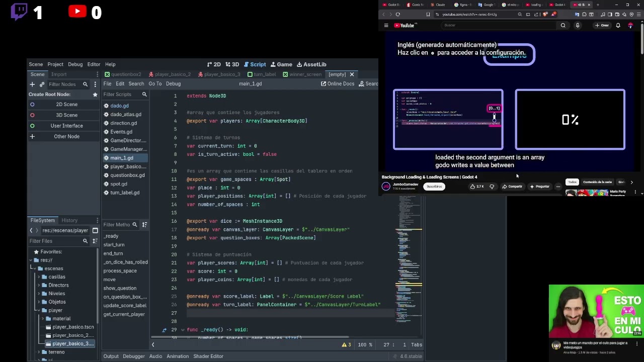Screen dimensions: 644x362
Task: Dislike the YouTube video
Action: (x=492, y=187)
